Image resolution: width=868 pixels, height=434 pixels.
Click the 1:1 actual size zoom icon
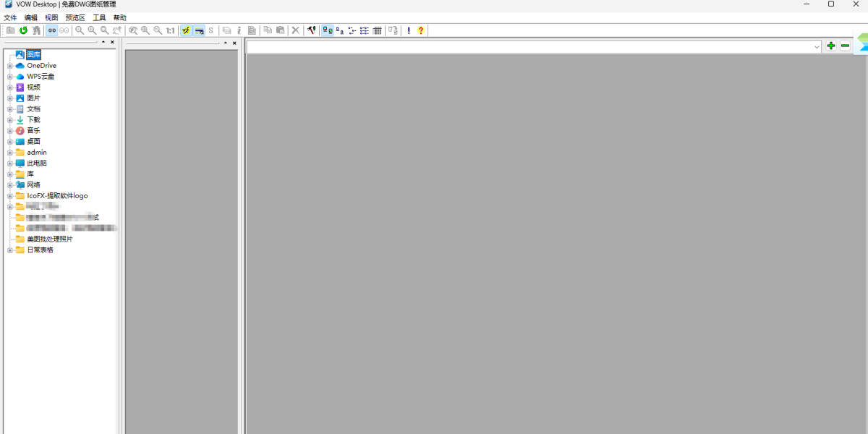[x=170, y=30]
